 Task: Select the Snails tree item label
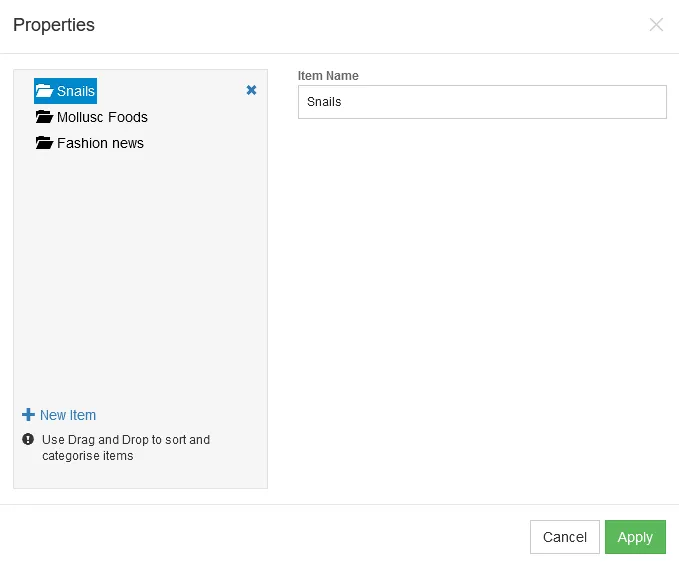click(76, 91)
